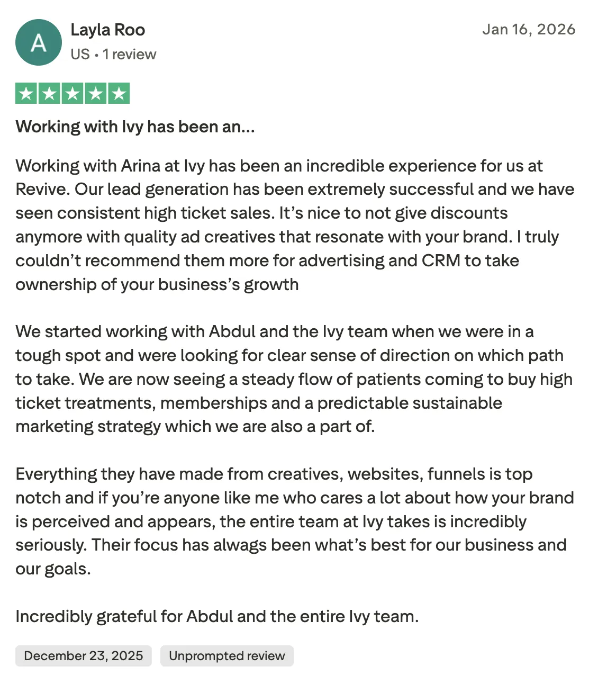Open review title Working with Ivy has been an…
This screenshot has width=616, height=684.
click(x=135, y=127)
